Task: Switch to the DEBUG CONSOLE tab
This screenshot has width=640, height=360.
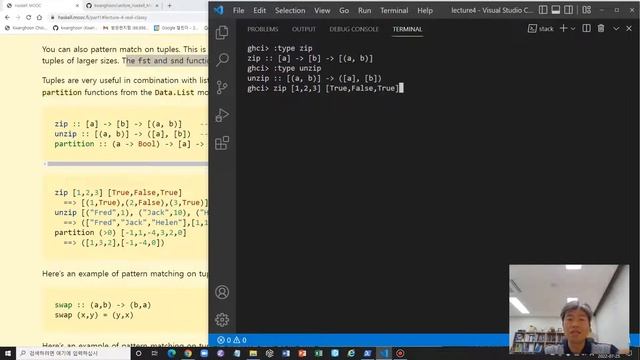Action: pos(354,29)
